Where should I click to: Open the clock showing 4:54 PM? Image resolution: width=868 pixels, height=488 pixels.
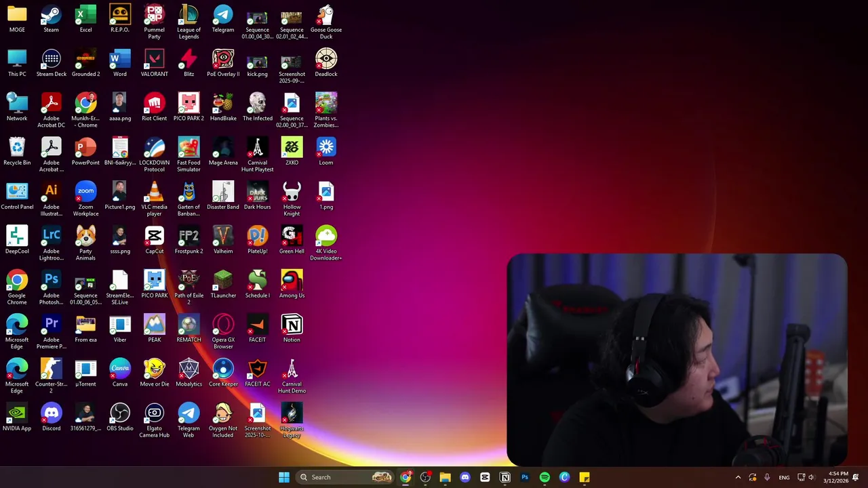(x=835, y=477)
